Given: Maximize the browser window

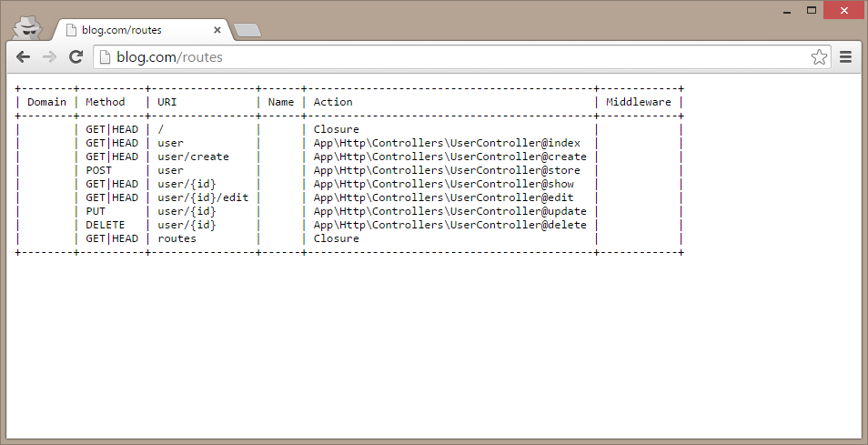Looking at the screenshot, I should click(x=811, y=11).
